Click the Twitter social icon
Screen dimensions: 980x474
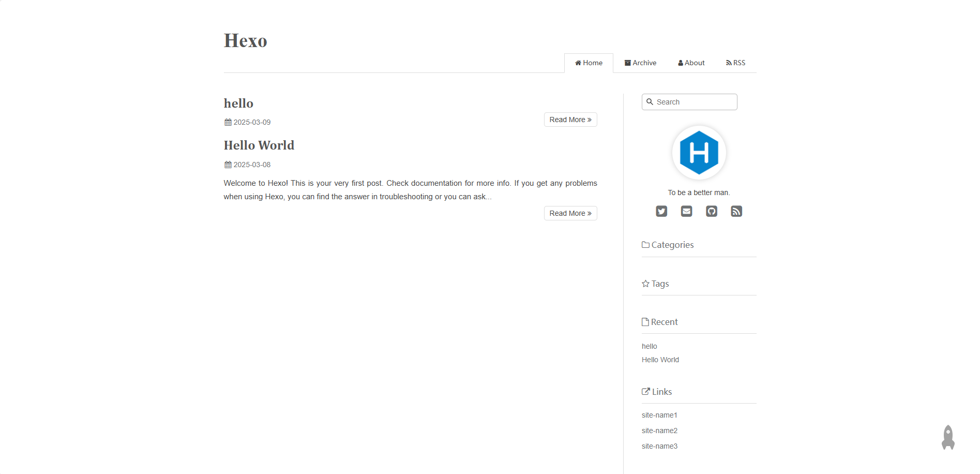tap(661, 211)
